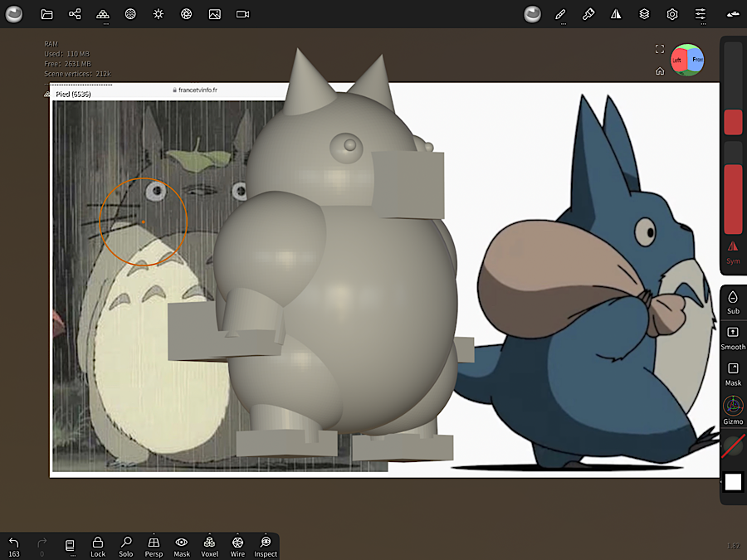Toggle Solo mode
This screenshot has height=560, width=747.
tap(126, 547)
